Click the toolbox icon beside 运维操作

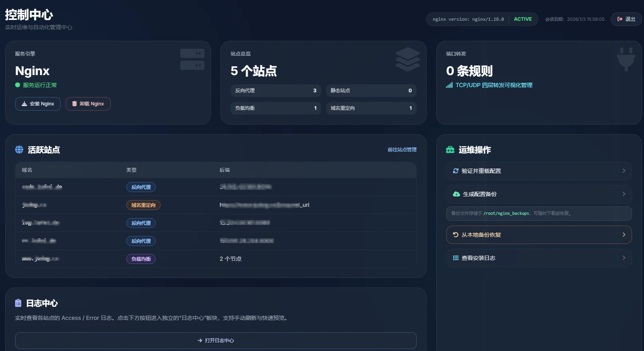pyautogui.click(x=450, y=150)
